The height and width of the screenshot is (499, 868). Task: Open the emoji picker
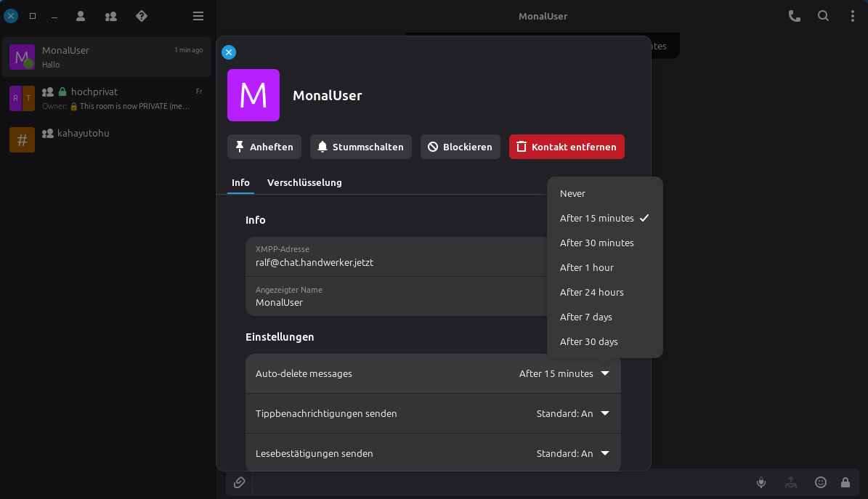821,482
